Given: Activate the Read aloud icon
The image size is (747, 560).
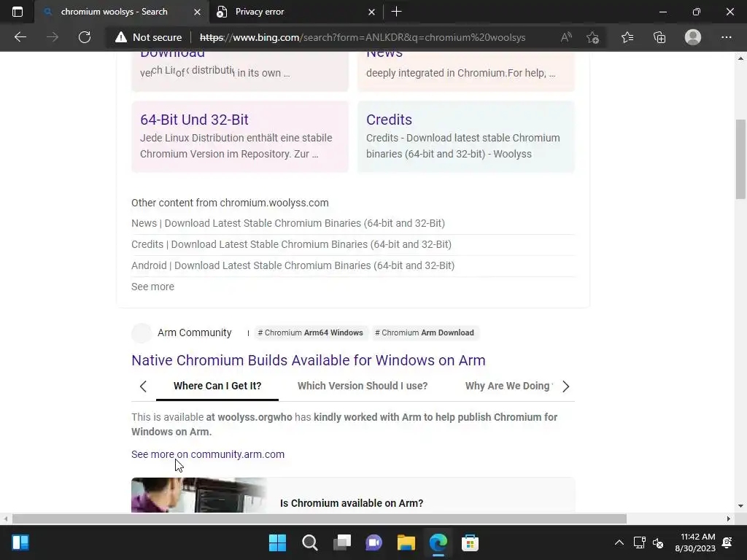Looking at the screenshot, I should [566, 37].
